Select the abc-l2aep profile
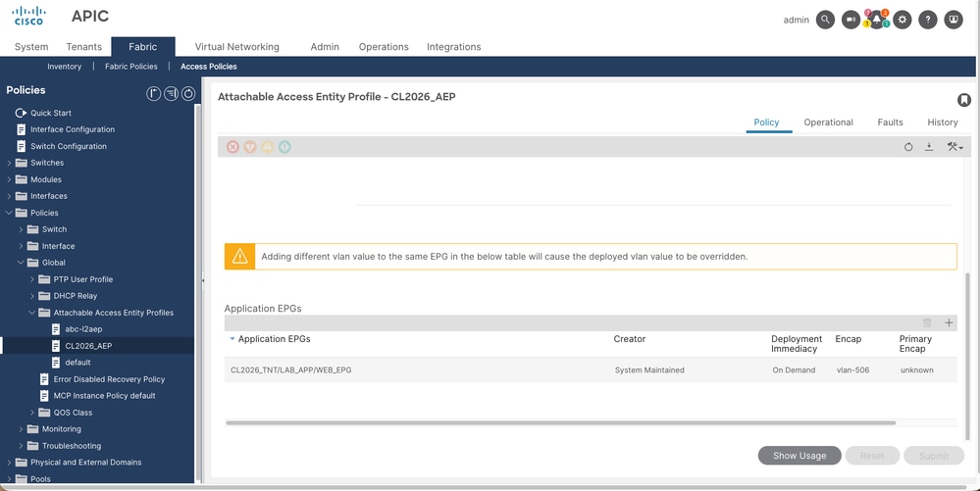980x491 pixels. [x=83, y=329]
